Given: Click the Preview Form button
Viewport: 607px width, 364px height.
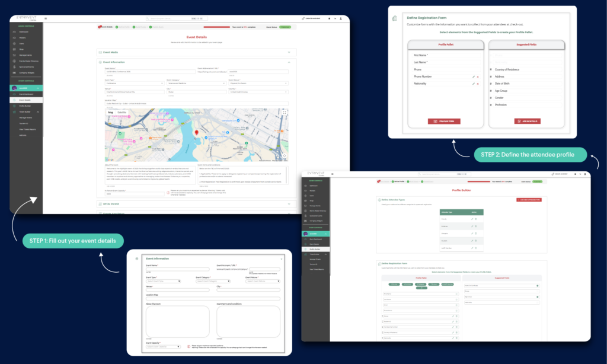Looking at the screenshot, I should pos(443,121).
